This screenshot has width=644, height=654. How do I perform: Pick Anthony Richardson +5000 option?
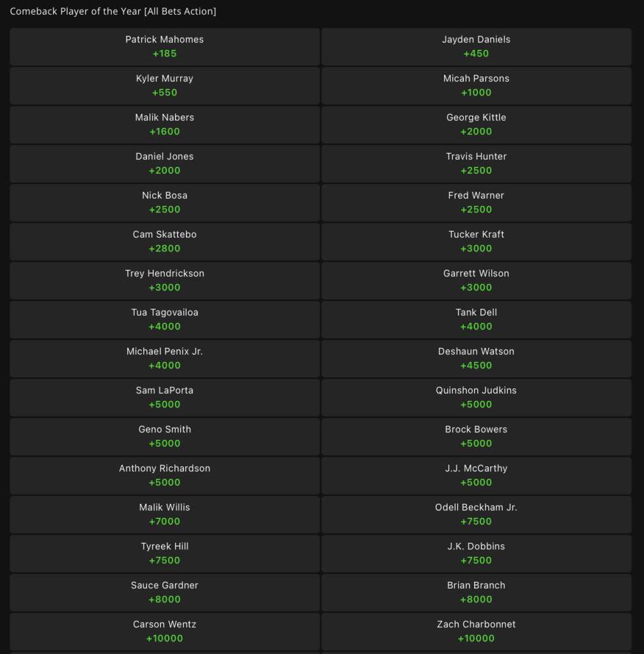tap(165, 476)
